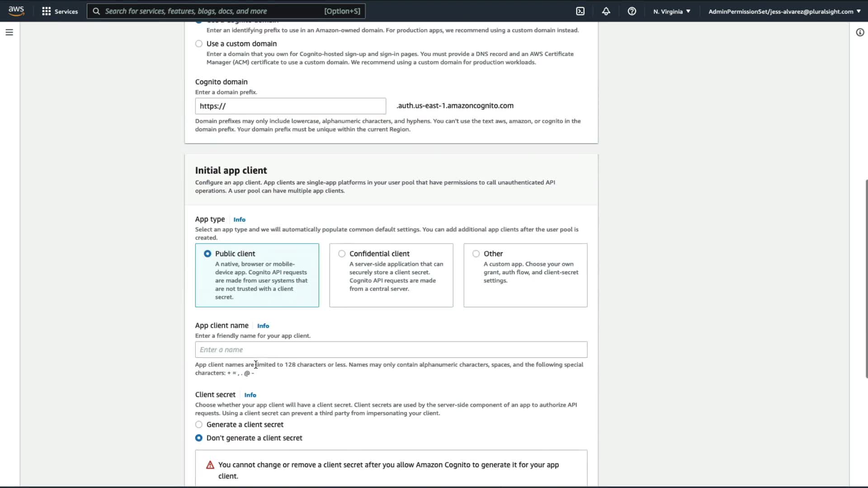Click the Info link beside Client secret
Screen dimensions: 868x488
250,395
